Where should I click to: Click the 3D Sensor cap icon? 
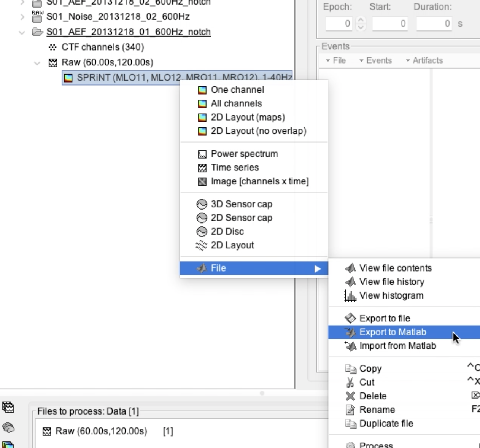(202, 204)
